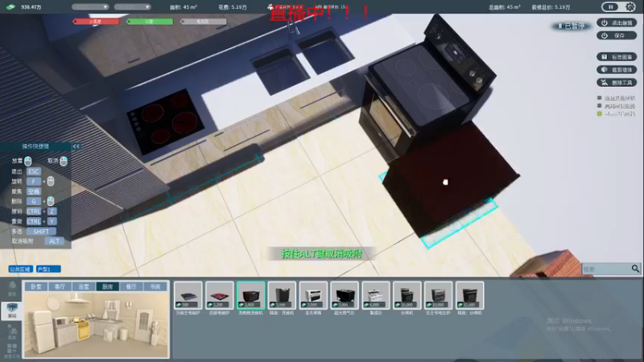Click the total area readout 总面积: 45 m²
The width and height of the screenshot is (644, 362).
click(x=505, y=7)
